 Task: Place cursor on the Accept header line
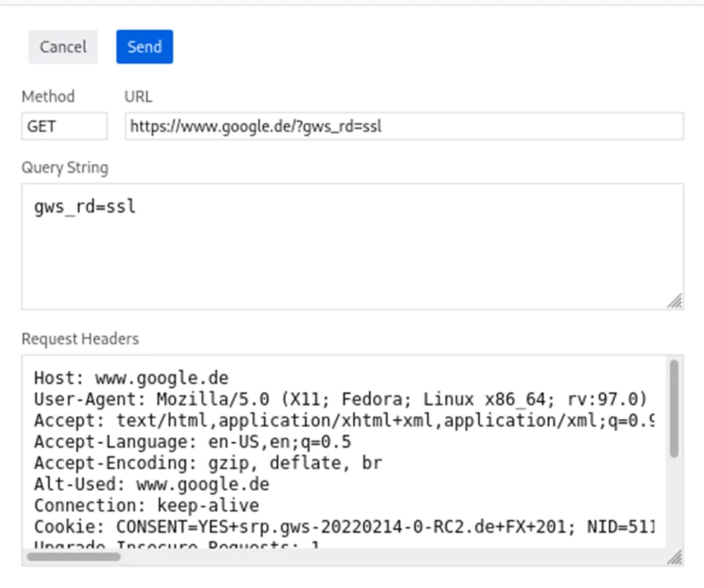(x=345, y=420)
